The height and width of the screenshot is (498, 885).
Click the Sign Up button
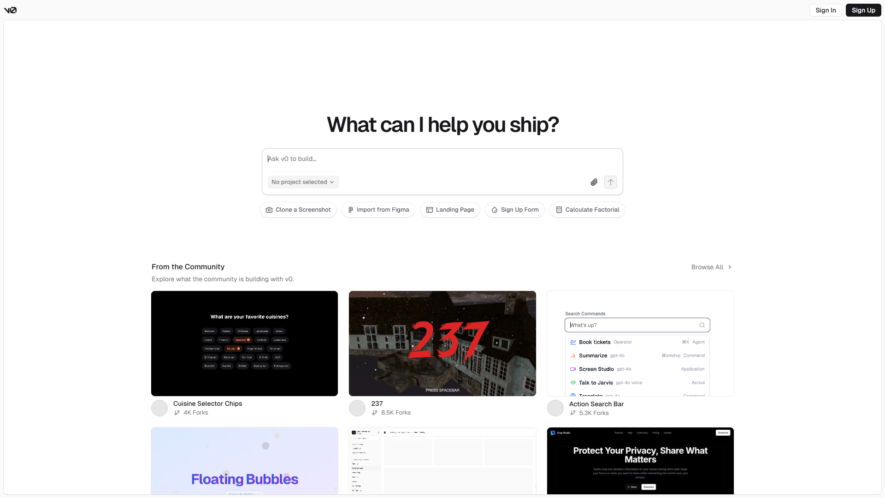(x=863, y=10)
